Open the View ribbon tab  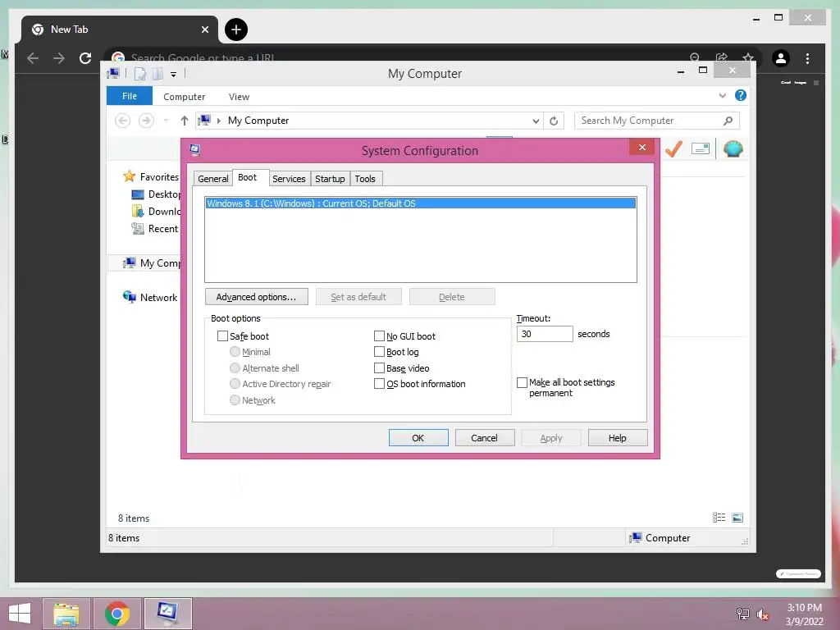point(239,97)
